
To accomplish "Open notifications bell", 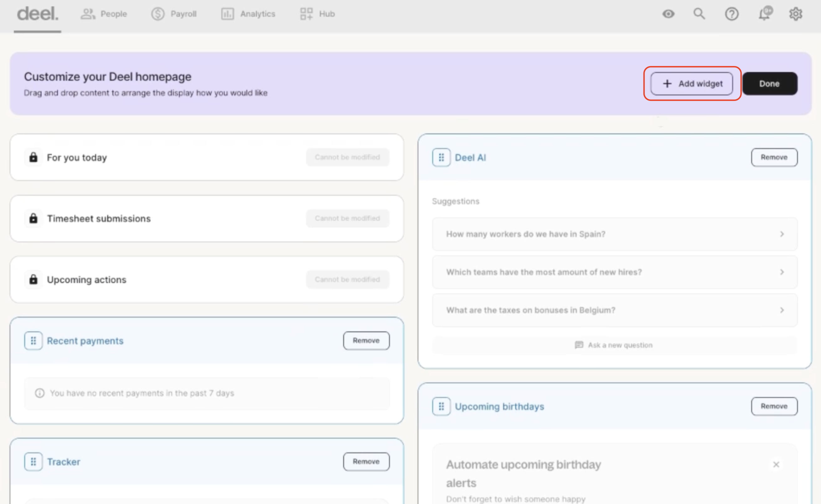I will point(765,13).
